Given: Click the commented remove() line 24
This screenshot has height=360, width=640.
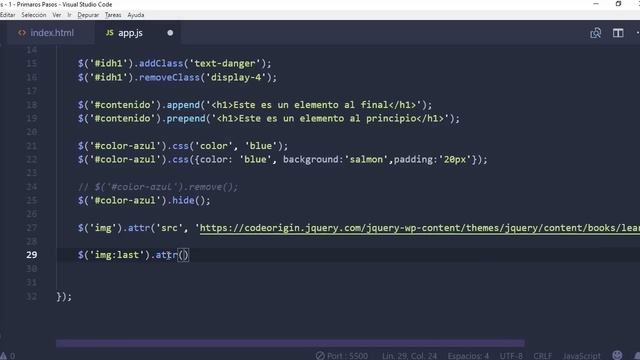Looking at the screenshot, I should pyautogui.click(x=158, y=187).
